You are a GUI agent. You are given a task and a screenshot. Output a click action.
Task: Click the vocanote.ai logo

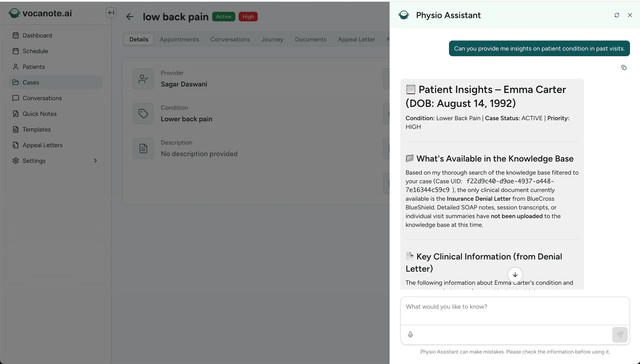click(x=40, y=13)
